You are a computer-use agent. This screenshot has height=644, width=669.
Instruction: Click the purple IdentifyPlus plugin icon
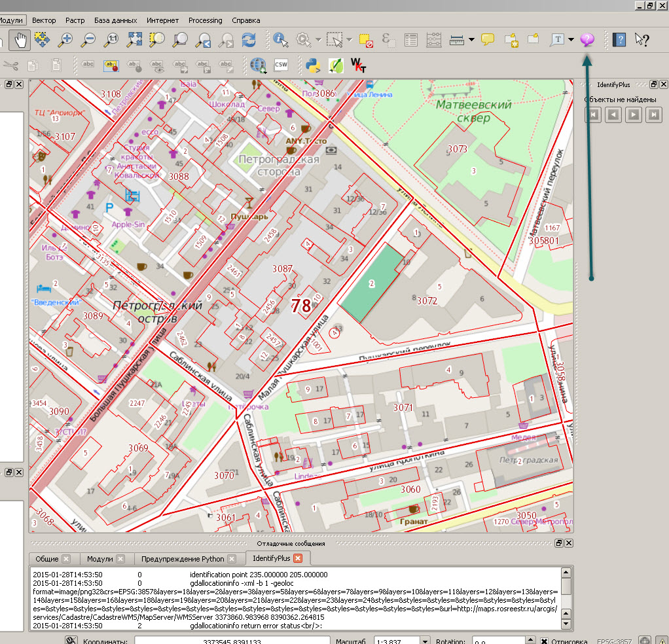click(x=587, y=40)
